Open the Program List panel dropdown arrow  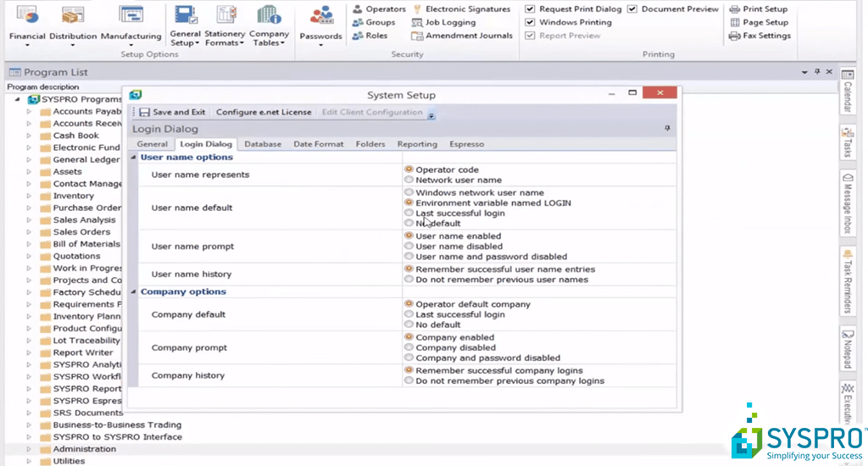(x=804, y=73)
